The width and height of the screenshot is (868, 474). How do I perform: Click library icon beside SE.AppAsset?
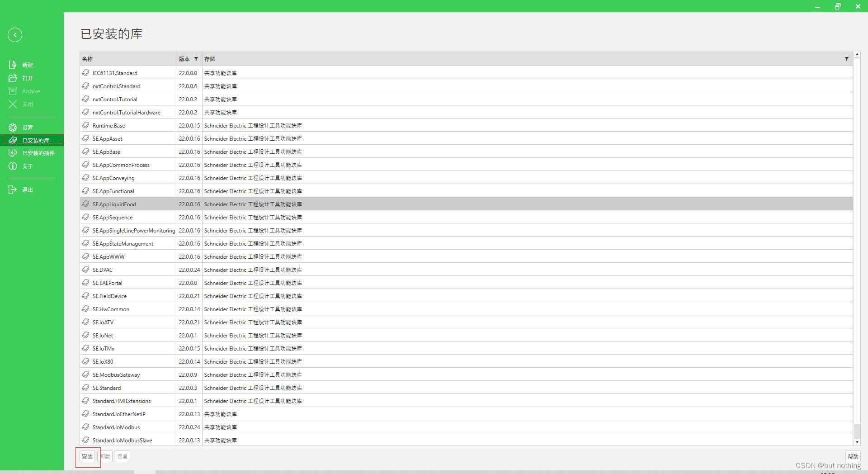(x=85, y=138)
